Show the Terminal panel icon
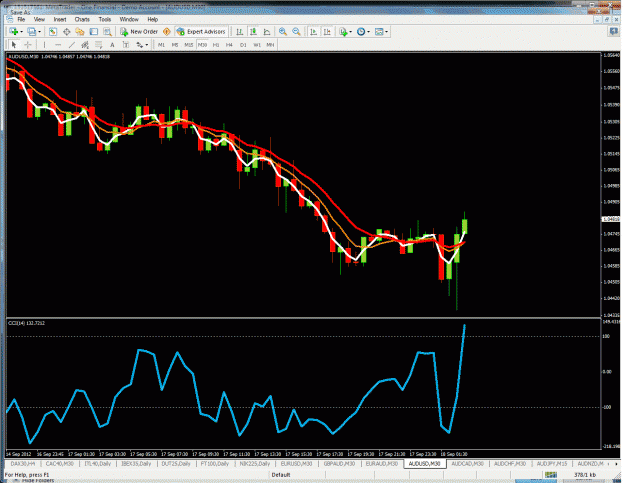Screen dimensions: 625x483 (x=94, y=32)
